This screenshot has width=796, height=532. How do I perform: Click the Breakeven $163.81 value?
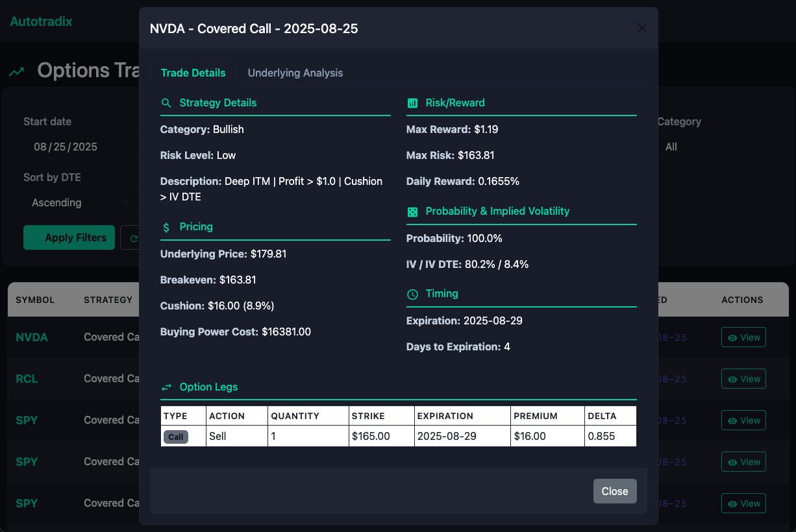pos(238,280)
